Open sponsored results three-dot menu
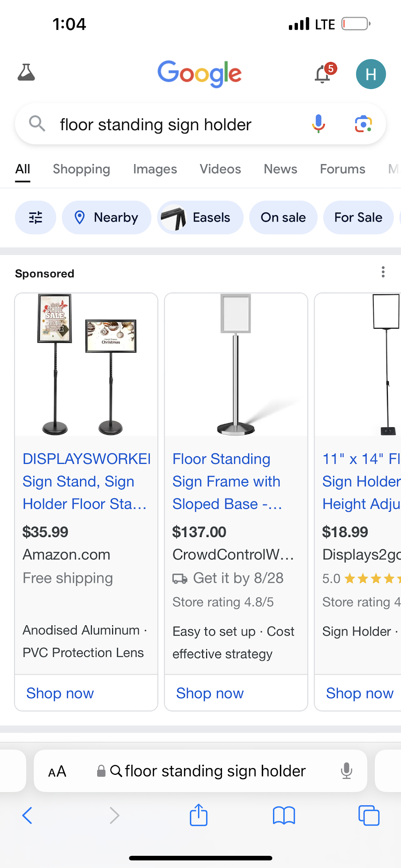Screen dimensions: 401x868 click(x=383, y=272)
